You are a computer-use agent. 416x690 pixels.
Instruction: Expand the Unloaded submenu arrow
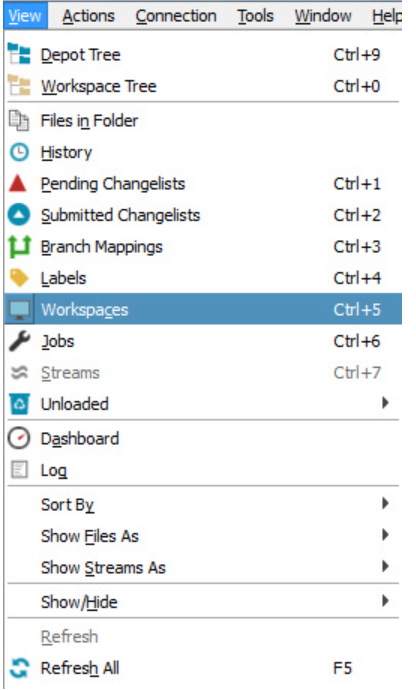[x=385, y=403]
